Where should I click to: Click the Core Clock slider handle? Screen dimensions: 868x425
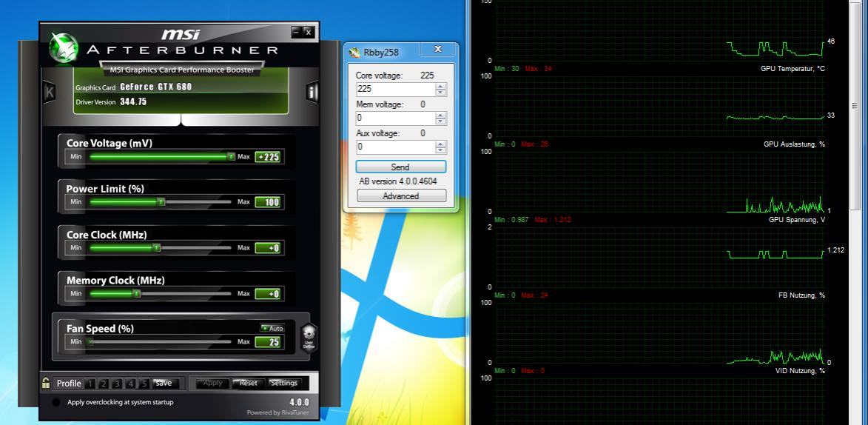click(157, 248)
